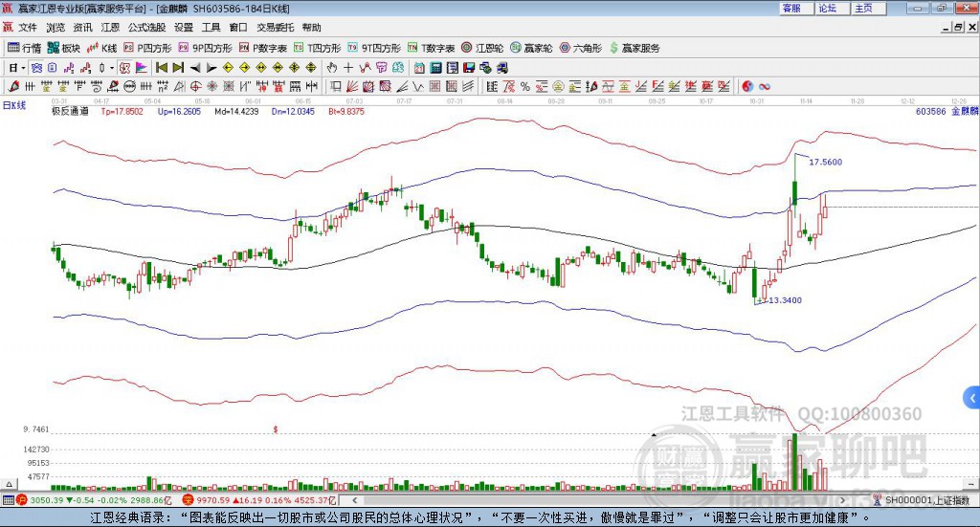Select the circular target angle tool
The image size is (980, 527).
point(195,86)
